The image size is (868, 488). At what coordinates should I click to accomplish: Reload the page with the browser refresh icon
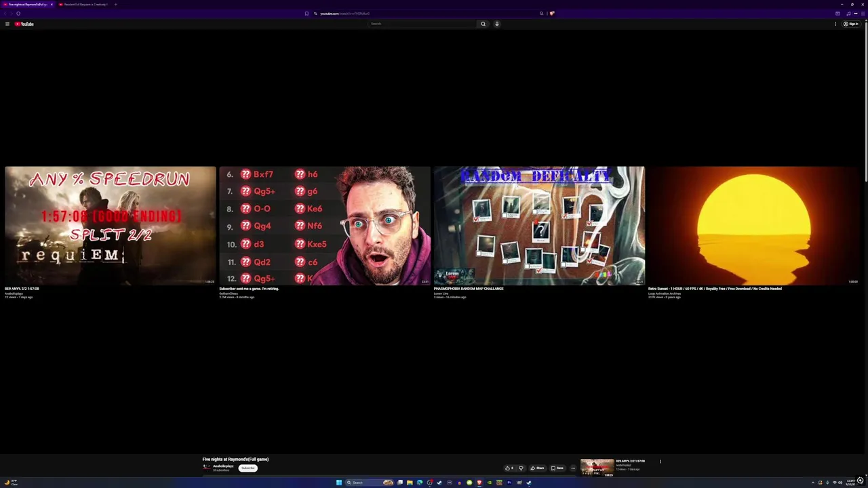[18, 14]
